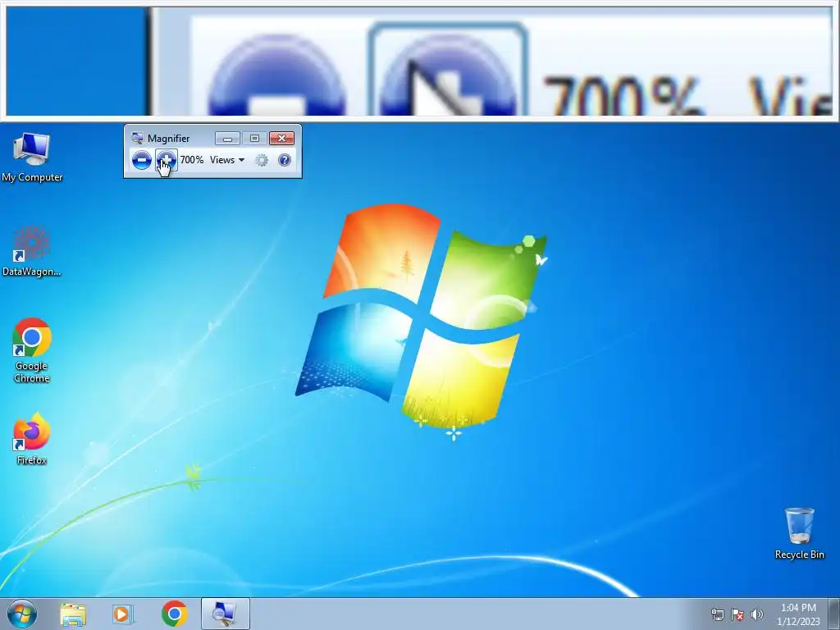The width and height of the screenshot is (840, 630).
Task: Click the Show desktop button at taskbar end
Action: (x=834, y=614)
